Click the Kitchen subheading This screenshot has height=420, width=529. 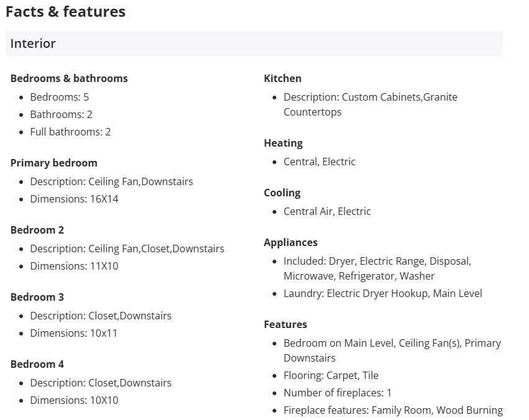tap(283, 78)
